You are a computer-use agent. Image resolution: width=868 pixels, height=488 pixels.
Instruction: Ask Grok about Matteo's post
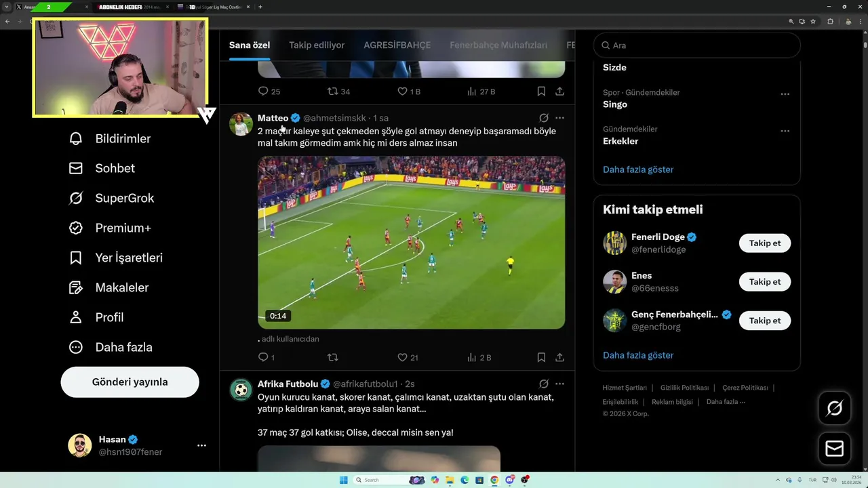[x=543, y=118]
